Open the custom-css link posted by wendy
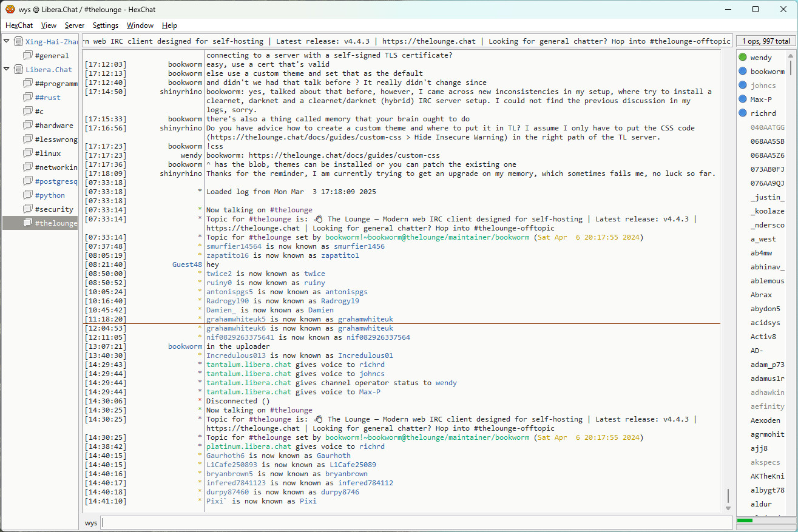798x532 pixels. point(344,155)
